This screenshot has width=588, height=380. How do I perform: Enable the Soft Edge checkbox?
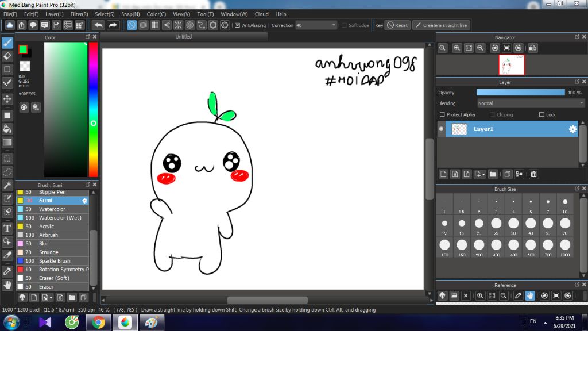(x=344, y=25)
